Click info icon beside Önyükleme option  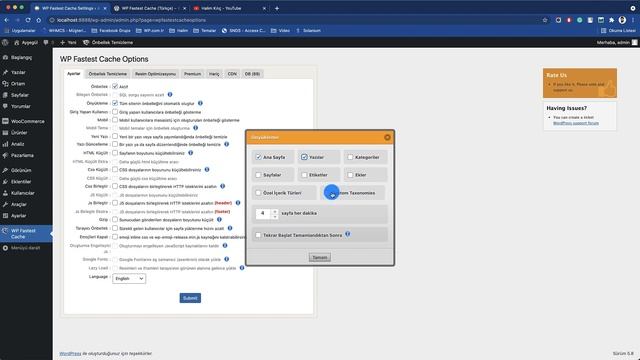tap(200, 103)
